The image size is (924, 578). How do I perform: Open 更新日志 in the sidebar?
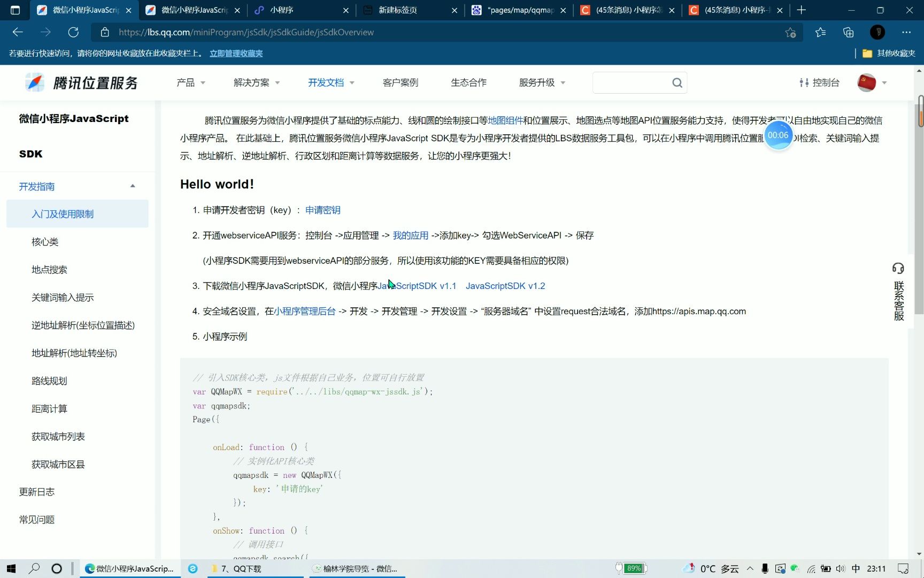37,492
